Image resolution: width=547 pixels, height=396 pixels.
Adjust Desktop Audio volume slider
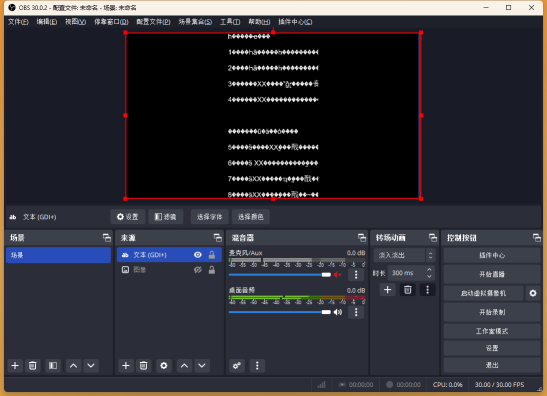click(x=280, y=312)
